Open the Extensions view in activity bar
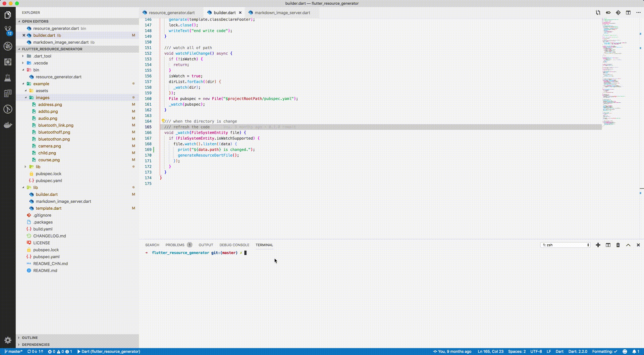This screenshot has height=355, width=644. 8,62
